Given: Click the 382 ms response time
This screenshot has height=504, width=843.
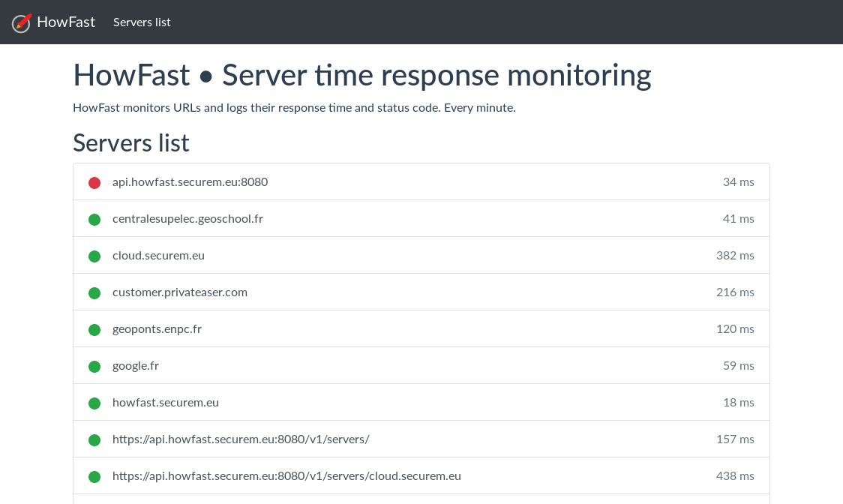Looking at the screenshot, I should [735, 256].
